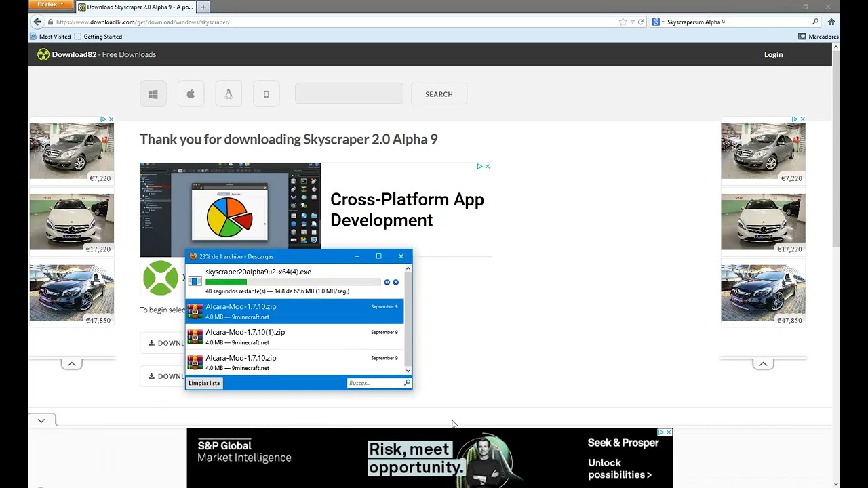Image resolution: width=868 pixels, height=488 pixels.
Task: Select the Download Skyscraper 2.0 Alpha 9 tab
Action: (x=135, y=7)
